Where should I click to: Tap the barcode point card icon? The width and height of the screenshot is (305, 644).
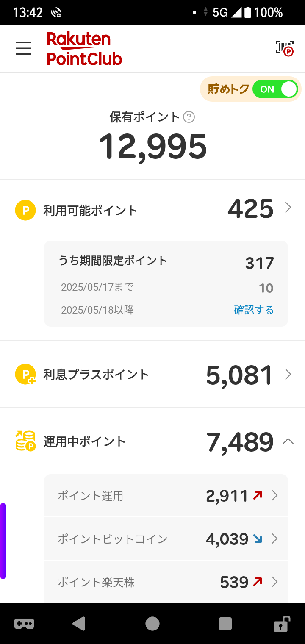coord(284,48)
